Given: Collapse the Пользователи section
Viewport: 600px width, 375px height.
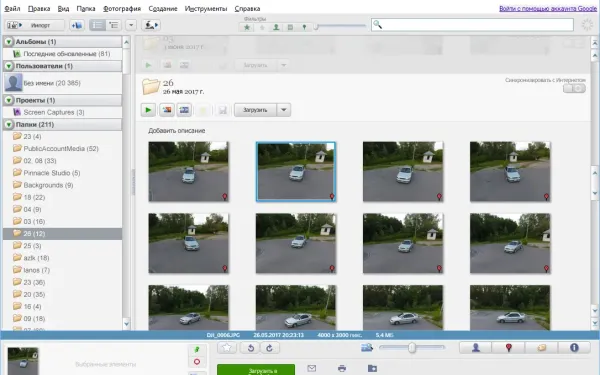Looking at the screenshot, I should (x=9, y=66).
